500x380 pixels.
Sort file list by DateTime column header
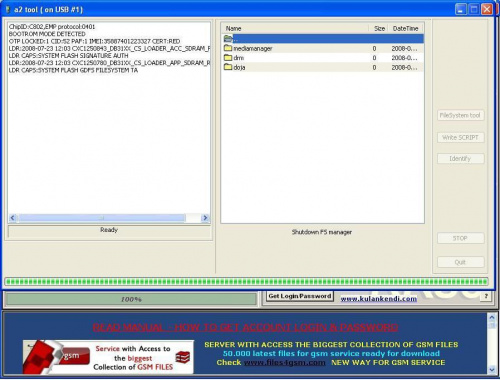406,28
